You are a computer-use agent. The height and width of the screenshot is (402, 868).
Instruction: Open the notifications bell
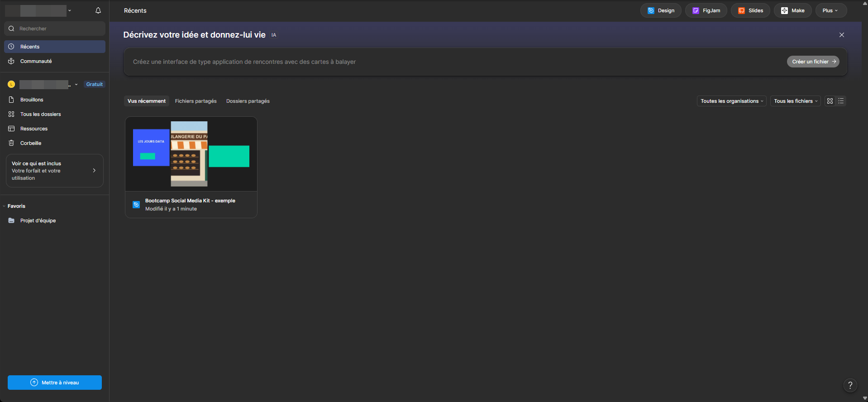[x=98, y=10]
